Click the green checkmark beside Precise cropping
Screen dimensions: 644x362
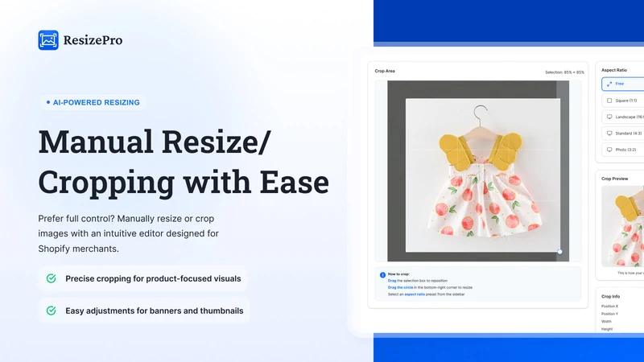tap(51, 278)
